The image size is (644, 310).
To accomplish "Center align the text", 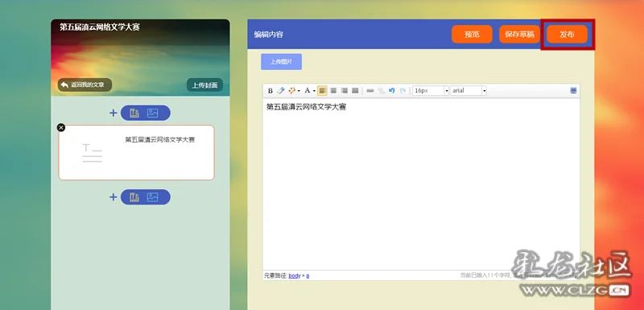I will coord(333,91).
